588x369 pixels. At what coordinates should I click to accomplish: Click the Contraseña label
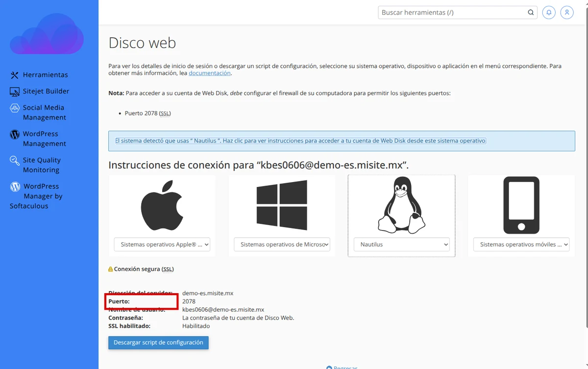[x=125, y=318]
